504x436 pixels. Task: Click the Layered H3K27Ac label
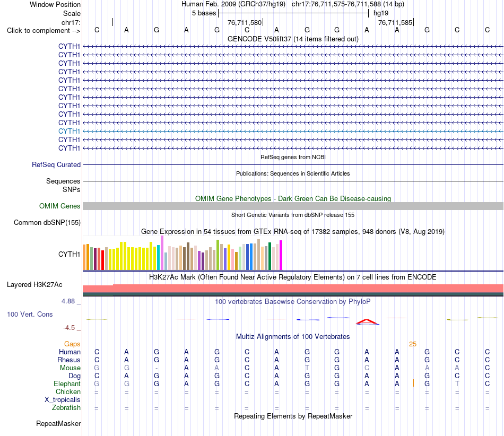pos(34,285)
